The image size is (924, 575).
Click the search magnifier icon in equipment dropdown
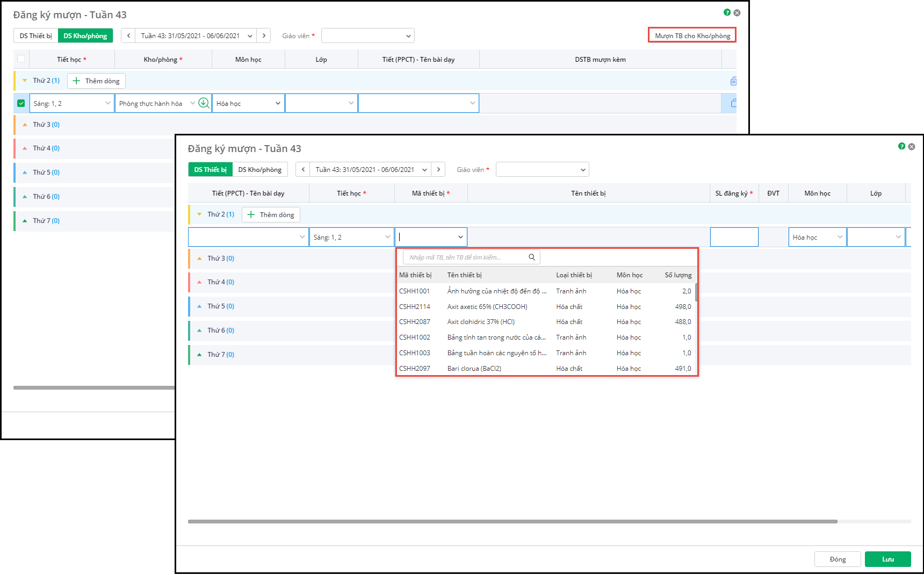(531, 257)
